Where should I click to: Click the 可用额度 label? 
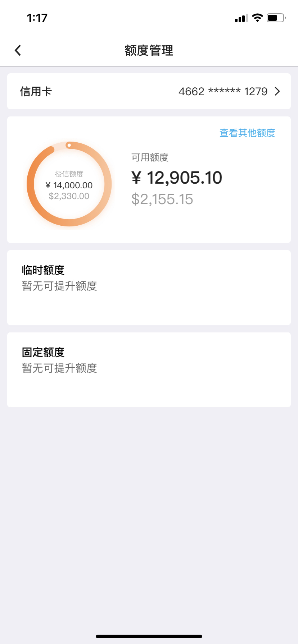[x=150, y=157]
